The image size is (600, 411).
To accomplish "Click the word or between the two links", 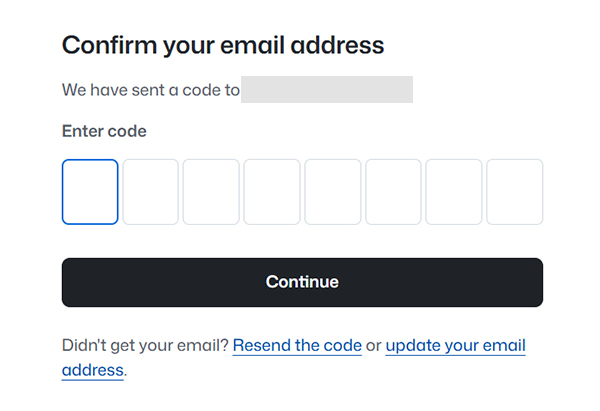I will tap(373, 346).
